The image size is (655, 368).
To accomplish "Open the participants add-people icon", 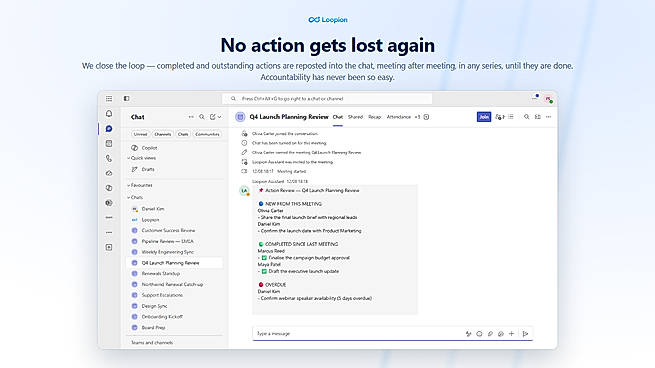I will click(500, 117).
